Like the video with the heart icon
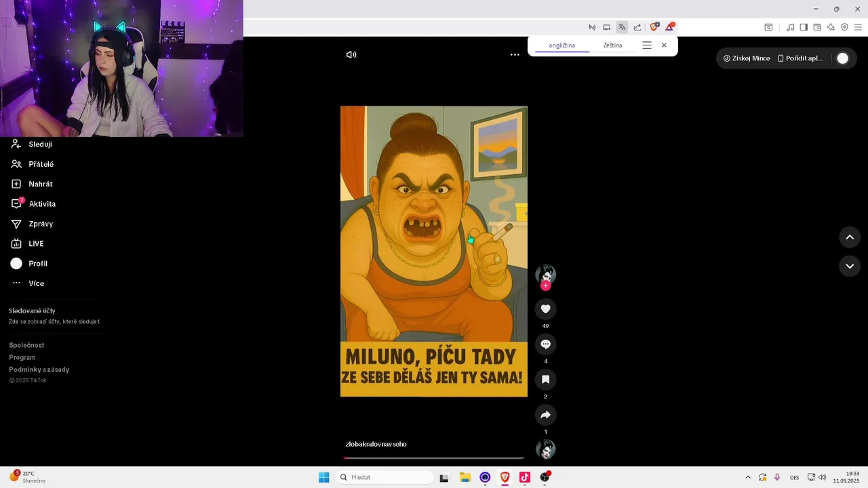This screenshot has height=488, width=868. point(545,309)
